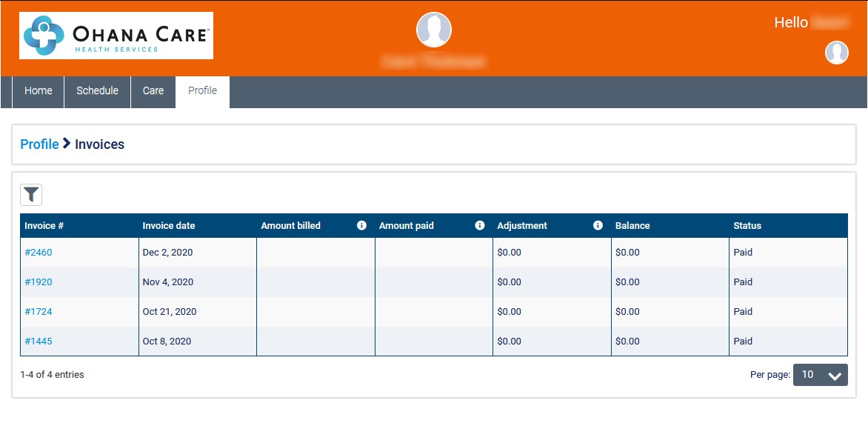
Task: Open invoice #1920
Action: (39, 282)
